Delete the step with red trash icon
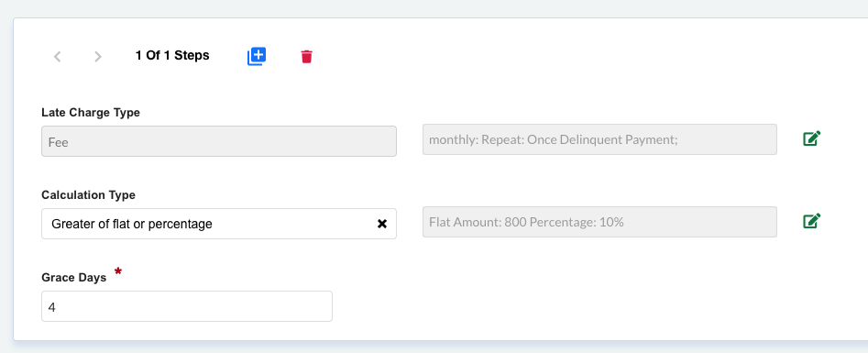The height and width of the screenshot is (353, 868). [307, 57]
